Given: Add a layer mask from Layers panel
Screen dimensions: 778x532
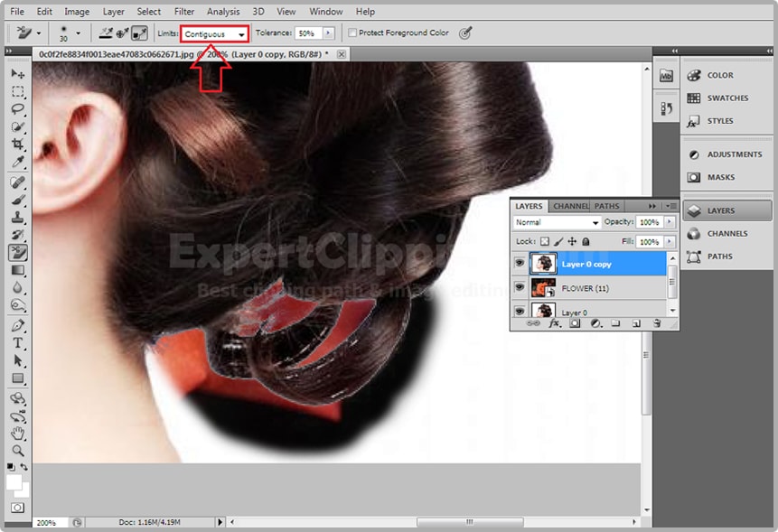Looking at the screenshot, I should click(x=573, y=323).
